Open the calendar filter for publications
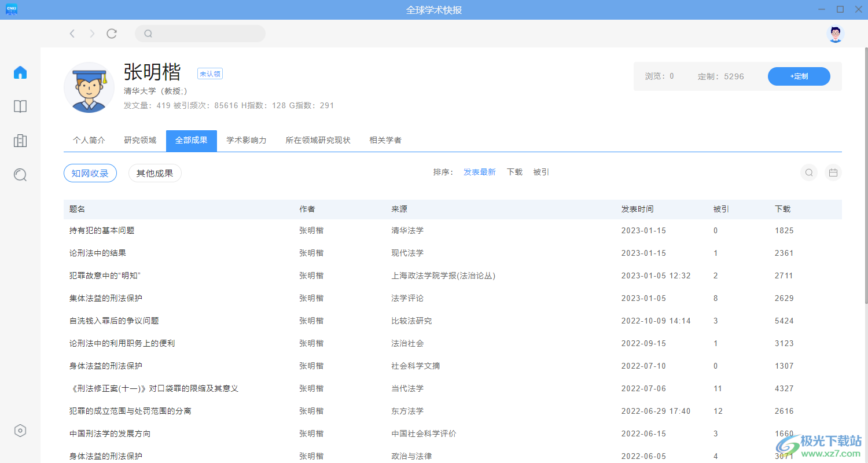The height and width of the screenshot is (463, 868). [833, 172]
